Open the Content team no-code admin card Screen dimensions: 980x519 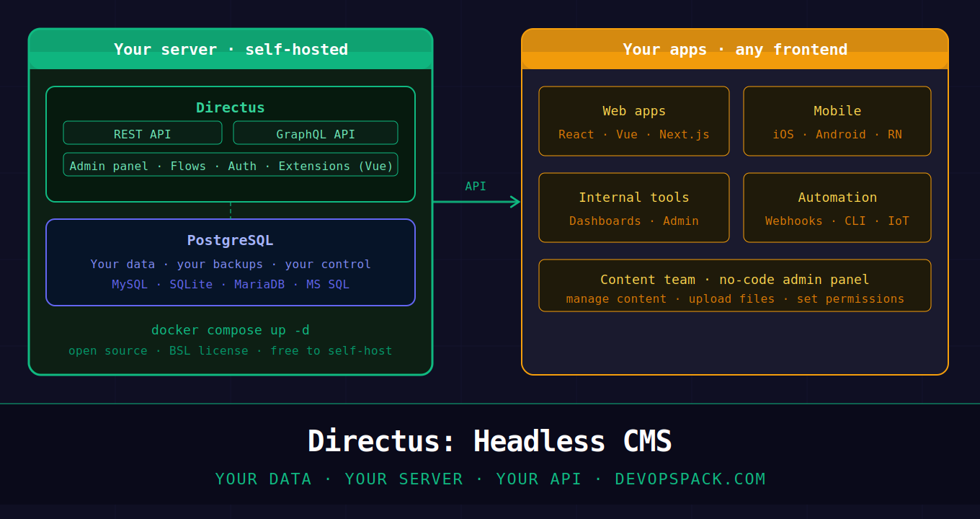click(x=735, y=285)
